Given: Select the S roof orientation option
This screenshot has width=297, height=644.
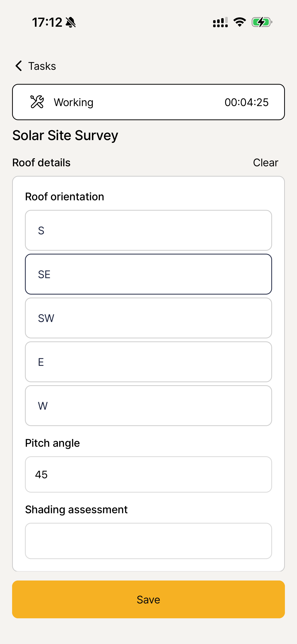Looking at the screenshot, I should 148,230.
